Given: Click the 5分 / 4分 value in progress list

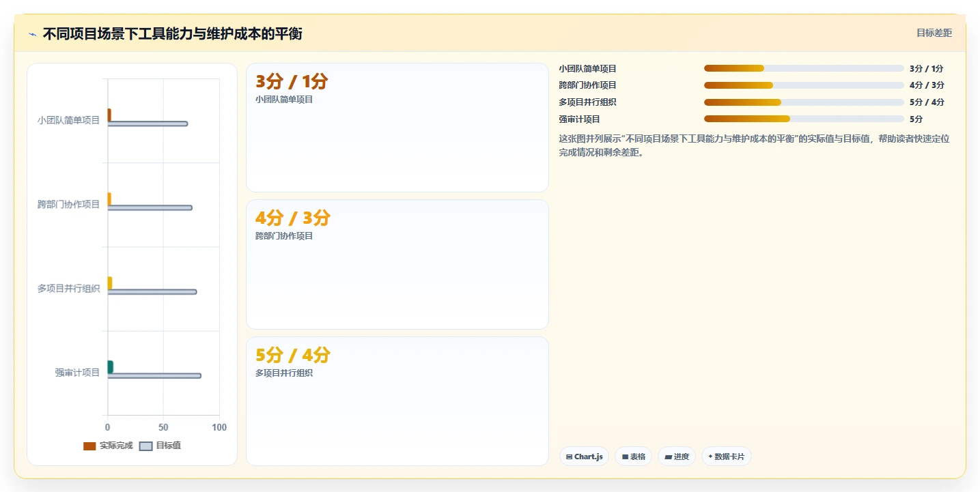Looking at the screenshot, I should (x=927, y=102).
